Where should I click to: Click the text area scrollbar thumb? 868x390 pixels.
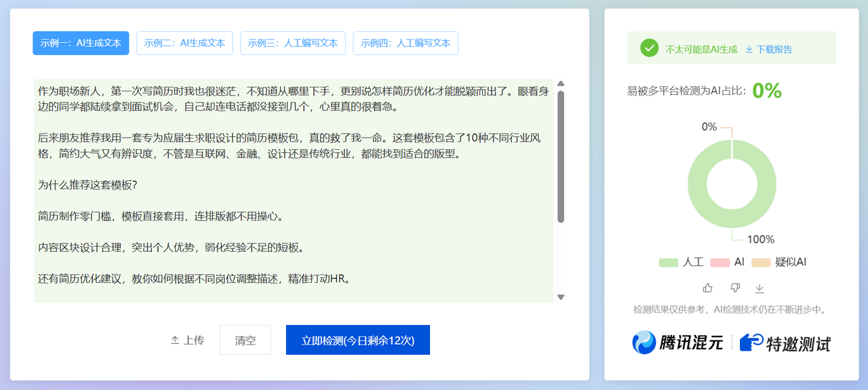click(x=561, y=156)
